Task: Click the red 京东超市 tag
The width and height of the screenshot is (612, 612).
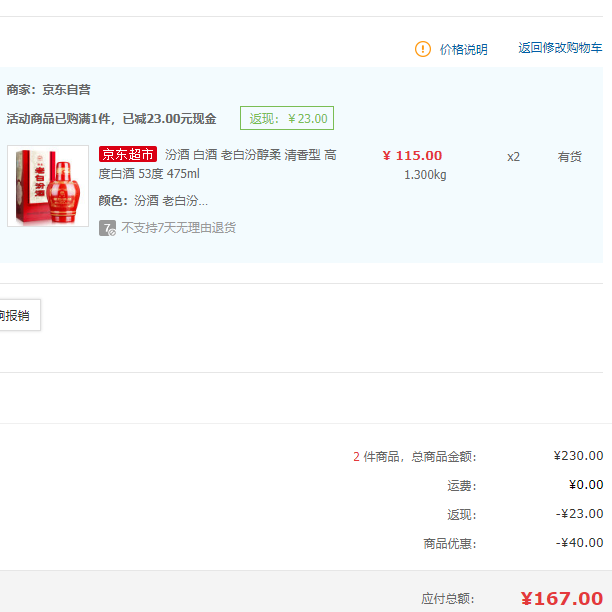Action: tap(128, 154)
